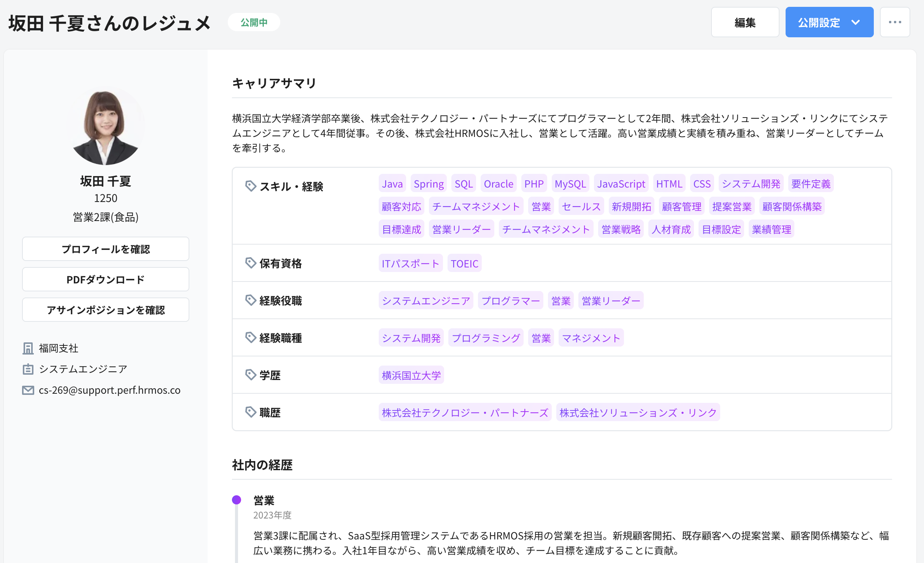Click the 目標達成 skill tag
The height and width of the screenshot is (563, 924).
[x=402, y=229]
